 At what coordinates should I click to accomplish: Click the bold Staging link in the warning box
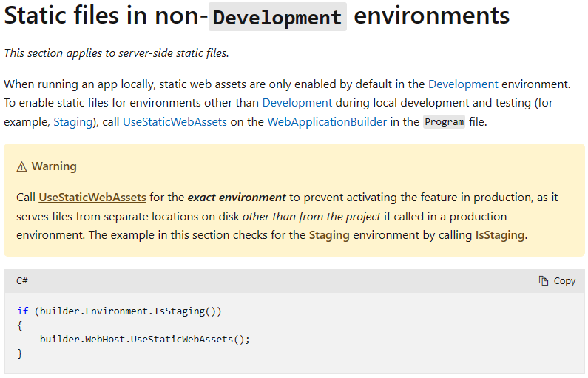pos(329,236)
